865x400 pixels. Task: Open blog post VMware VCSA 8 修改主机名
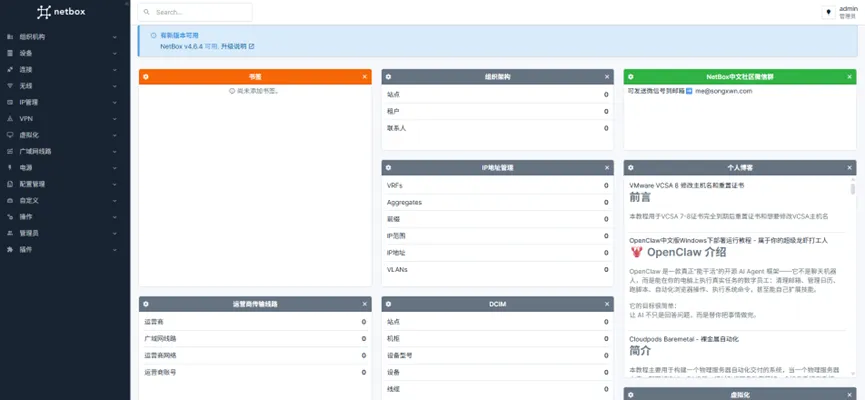click(686, 186)
